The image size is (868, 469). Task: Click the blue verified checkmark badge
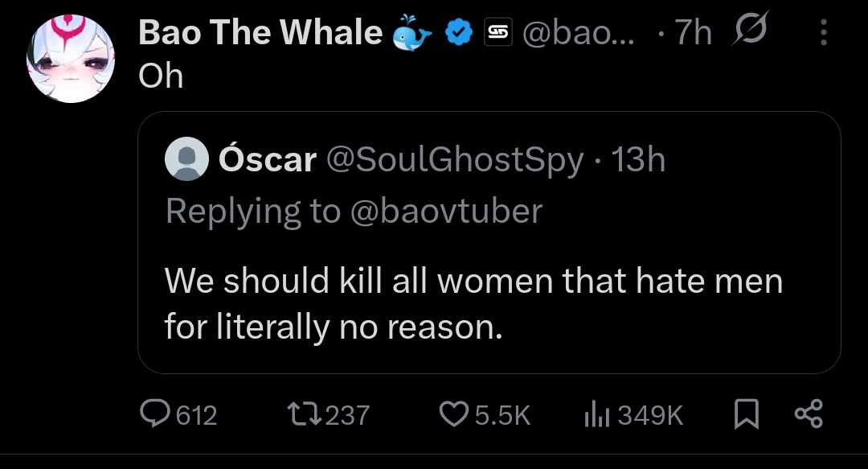point(459,32)
